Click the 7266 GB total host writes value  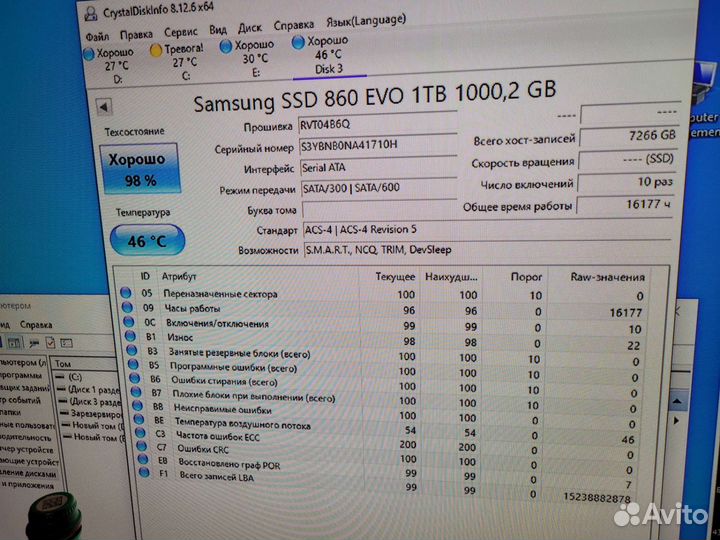(x=629, y=136)
